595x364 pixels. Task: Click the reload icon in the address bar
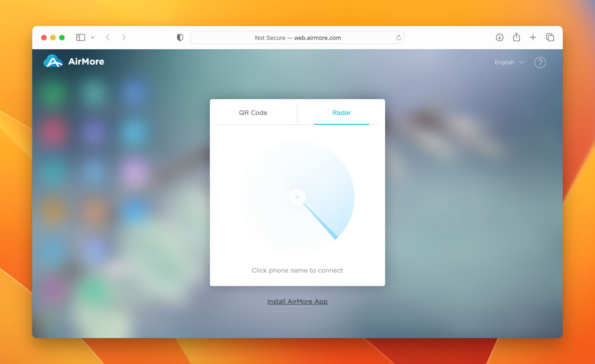click(398, 37)
